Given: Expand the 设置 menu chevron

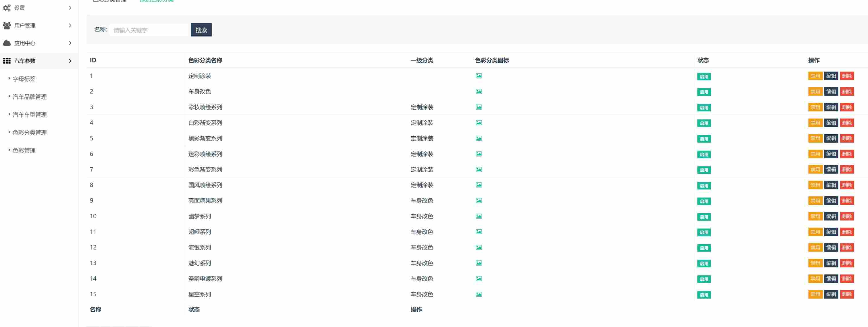Looking at the screenshot, I should point(70,8).
